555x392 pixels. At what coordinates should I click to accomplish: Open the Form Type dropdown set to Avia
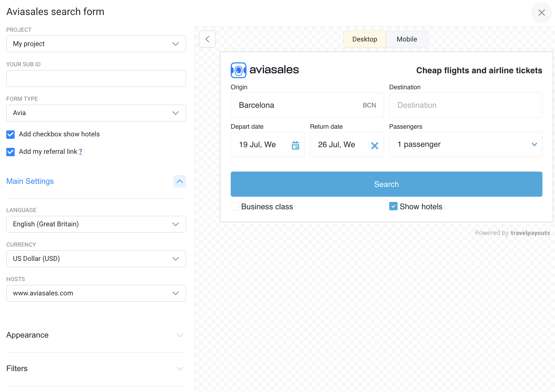pos(96,113)
